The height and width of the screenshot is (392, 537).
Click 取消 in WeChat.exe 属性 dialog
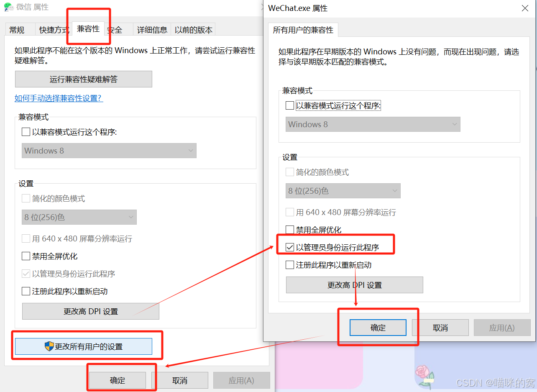440,328
